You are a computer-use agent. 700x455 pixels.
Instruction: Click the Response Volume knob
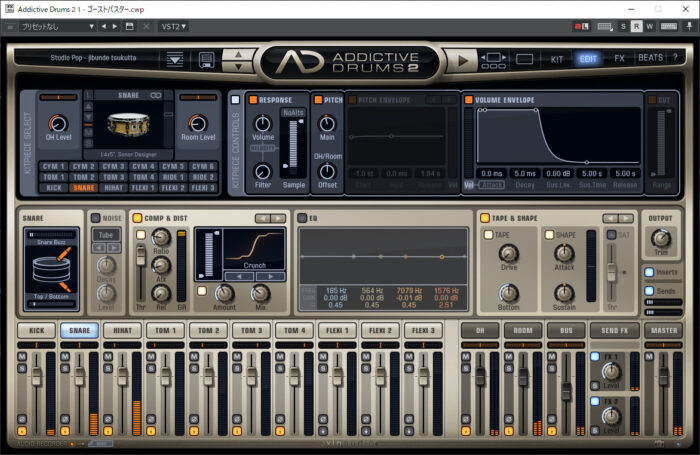pos(262,124)
